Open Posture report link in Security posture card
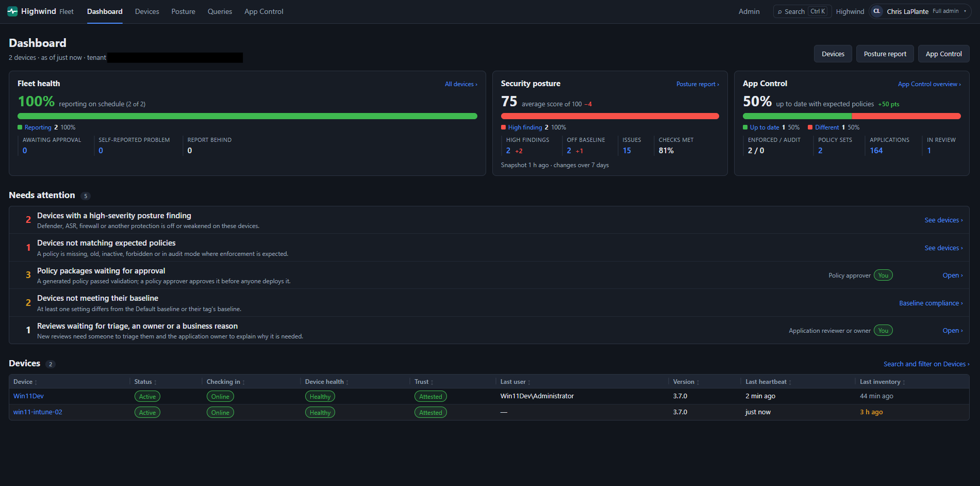980x486 pixels. click(x=697, y=84)
